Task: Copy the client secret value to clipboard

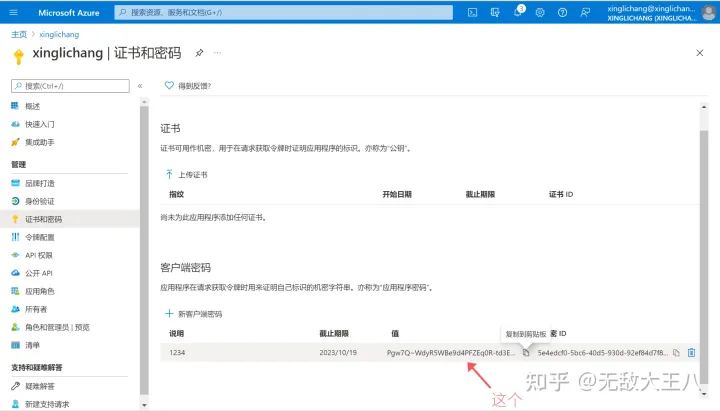Action: coord(526,352)
